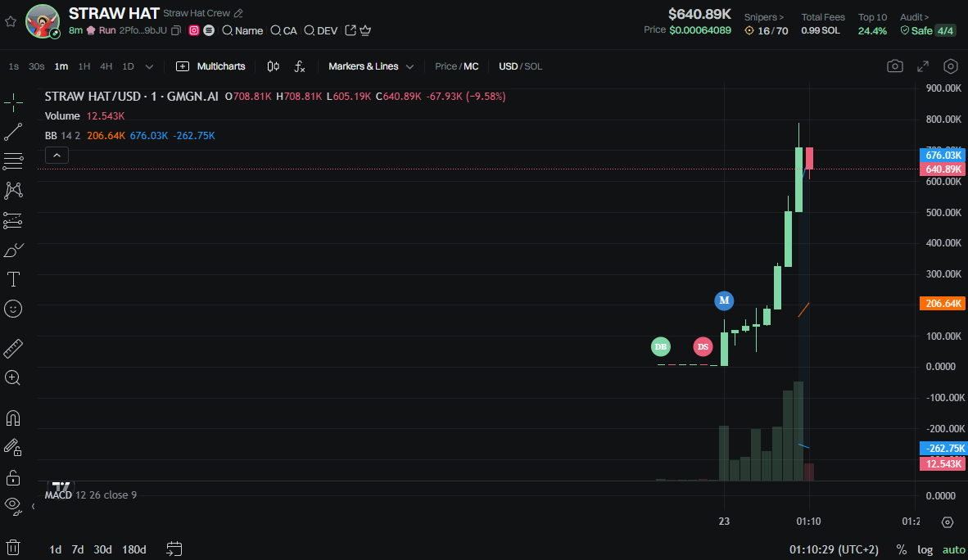Add STRAW HAT to favorites with the star
968x560 pixels.
point(11,21)
